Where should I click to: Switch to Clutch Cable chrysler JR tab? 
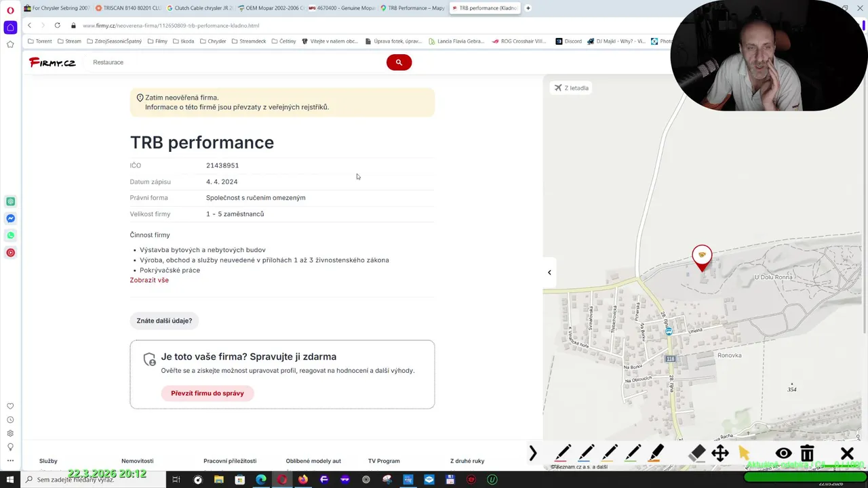(200, 8)
